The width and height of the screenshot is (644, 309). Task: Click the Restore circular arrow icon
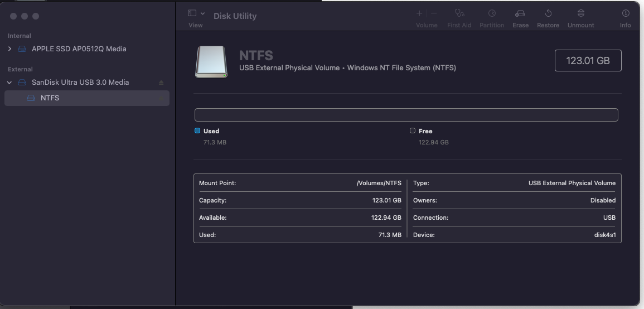pyautogui.click(x=548, y=13)
